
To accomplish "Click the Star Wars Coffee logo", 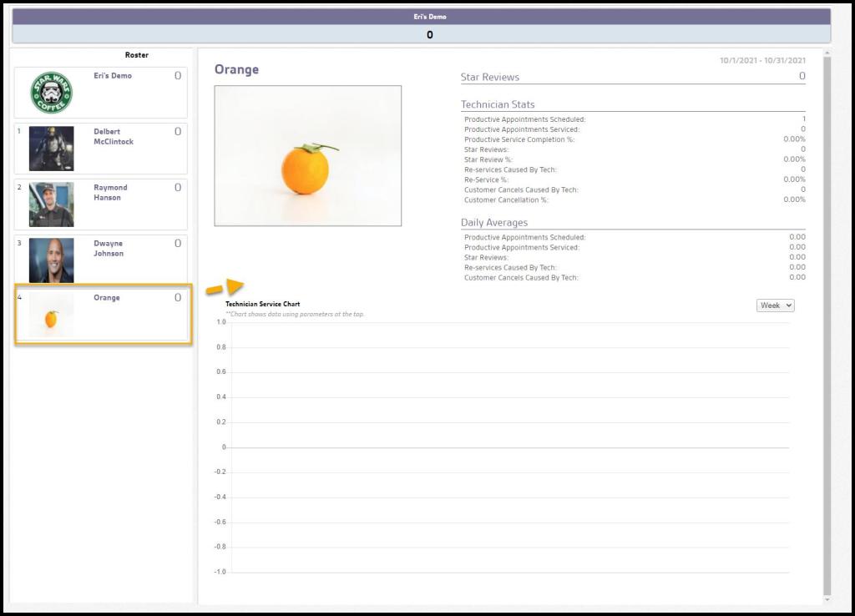I will click(51, 93).
